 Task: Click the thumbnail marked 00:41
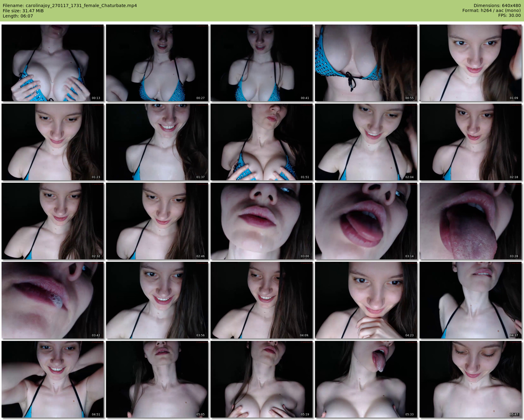[262, 63]
